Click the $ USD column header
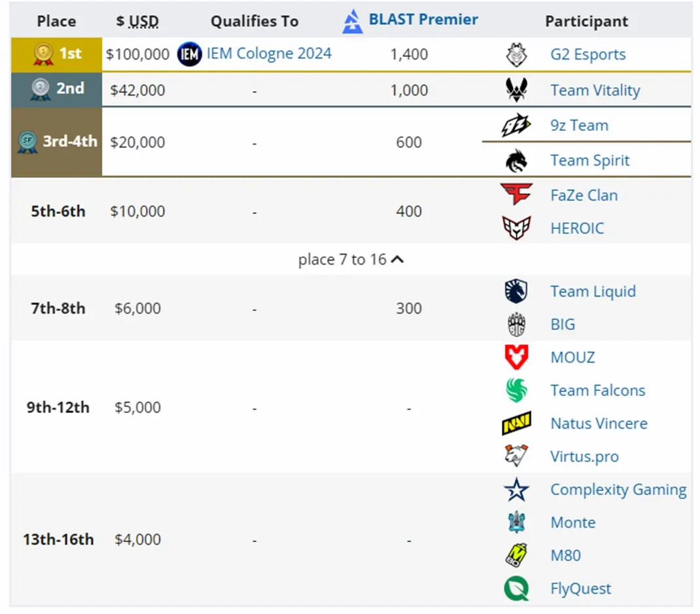This screenshot has width=700, height=614. pos(137,21)
